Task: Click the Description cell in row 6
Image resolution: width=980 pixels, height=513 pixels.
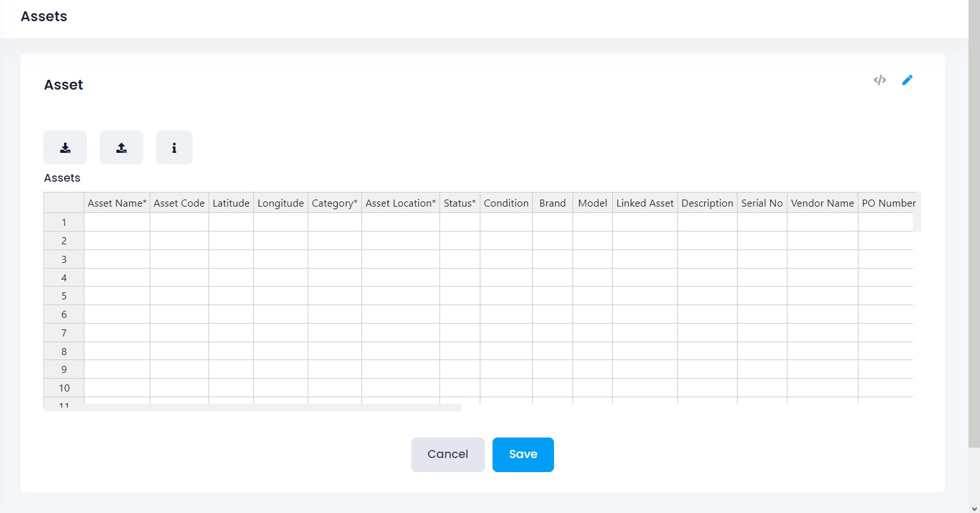Action: pos(707,314)
